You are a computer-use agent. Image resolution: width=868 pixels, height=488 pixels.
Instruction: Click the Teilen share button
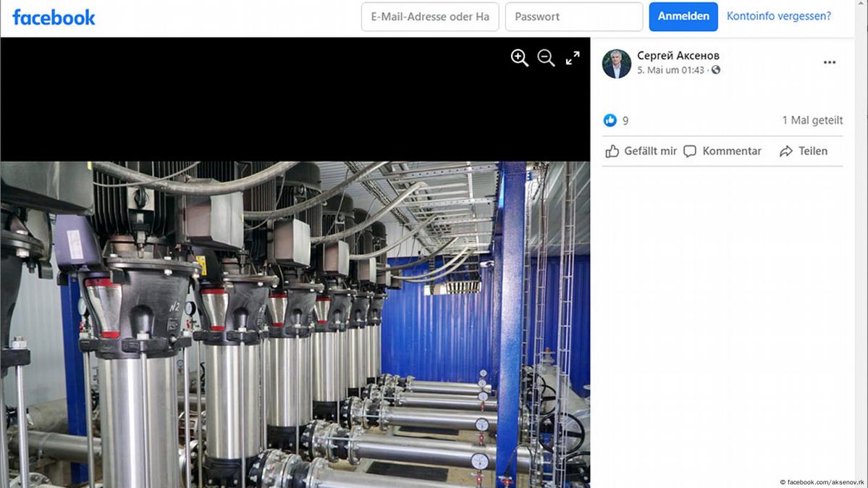click(804, 151)
